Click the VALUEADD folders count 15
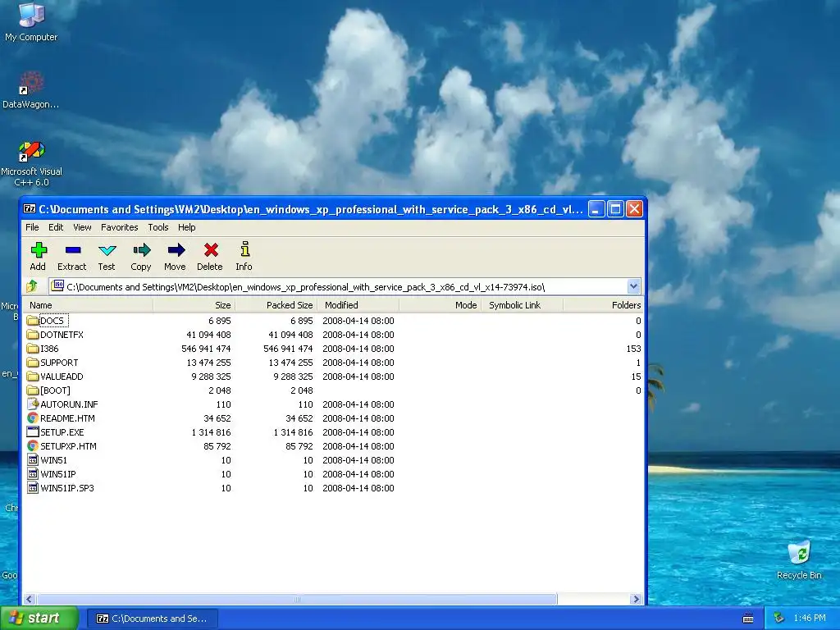 [x=636, y=376]
